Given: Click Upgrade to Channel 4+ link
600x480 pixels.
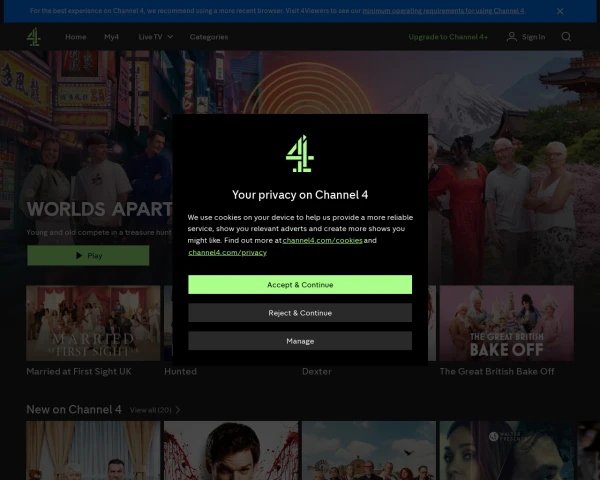Looking at the screenshot, I should pos(448,37).
